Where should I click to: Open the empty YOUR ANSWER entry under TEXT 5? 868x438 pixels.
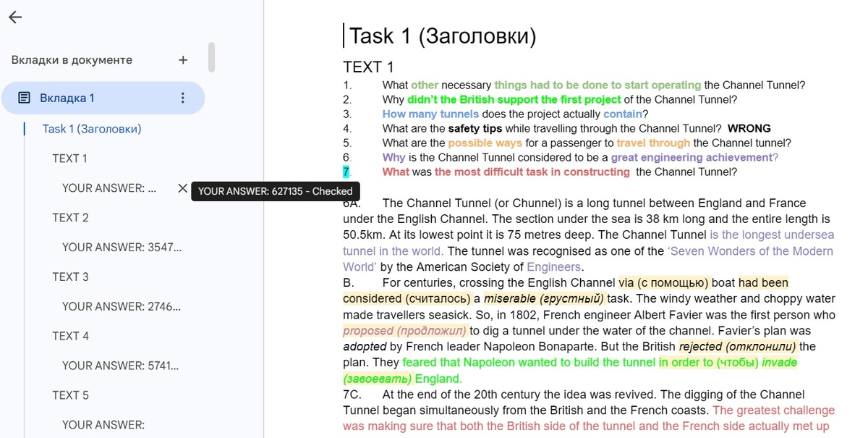[x=103, y=425]
